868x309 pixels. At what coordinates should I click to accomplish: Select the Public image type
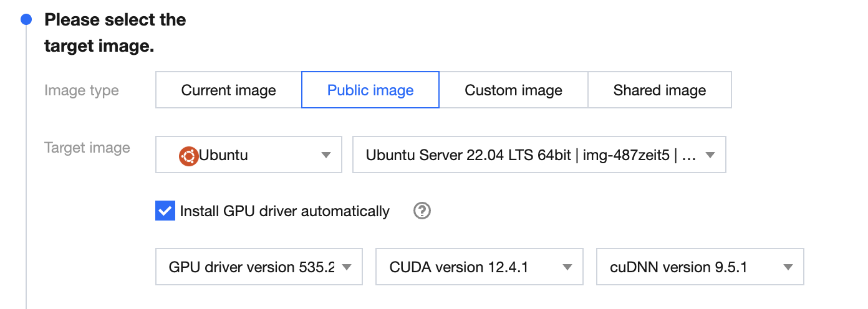(x=370, y=90)
